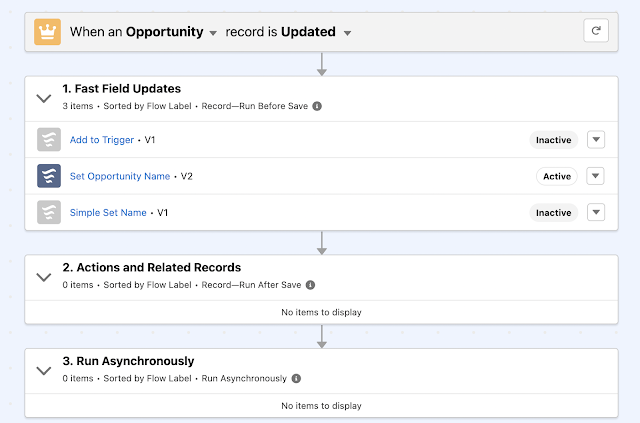
Task: Click the Simple Set Name flow icon
Action: pos(49,212)
